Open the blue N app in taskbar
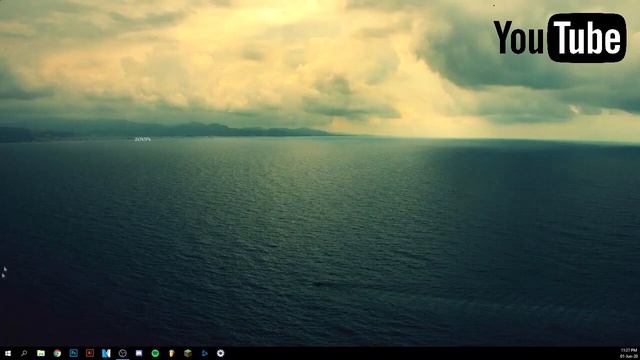The image size is (640, 360). click(x=106, y=353)
